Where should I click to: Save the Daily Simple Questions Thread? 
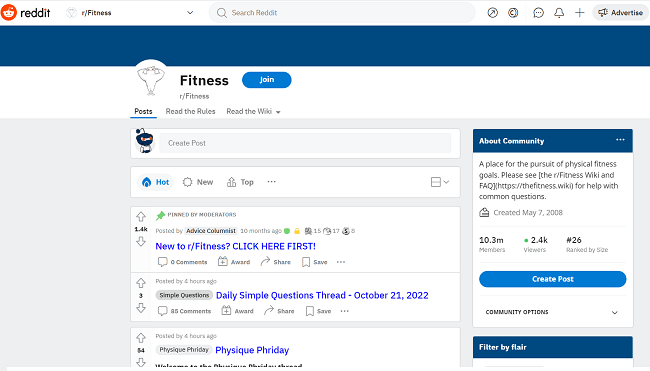pyautogui.click(x=318, y=311)
